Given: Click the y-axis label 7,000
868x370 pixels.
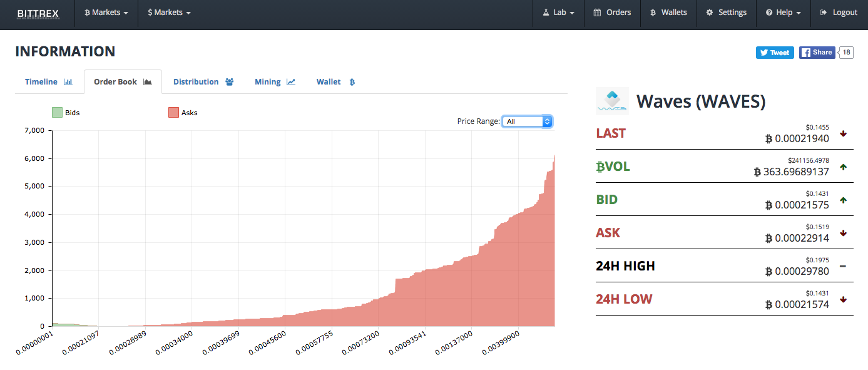Looking at the screenshot, I should pyautogui.click(x=34, y=130).
